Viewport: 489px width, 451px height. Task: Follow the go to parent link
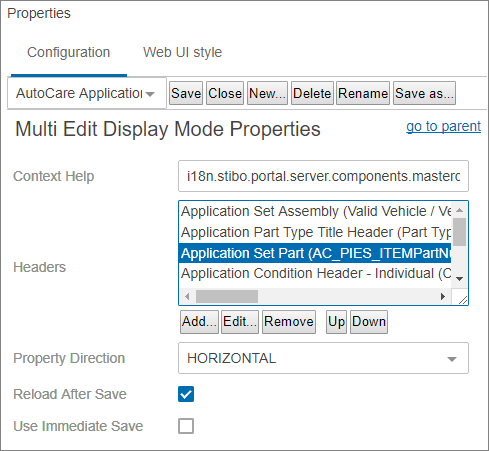click(x=443, y=126)
